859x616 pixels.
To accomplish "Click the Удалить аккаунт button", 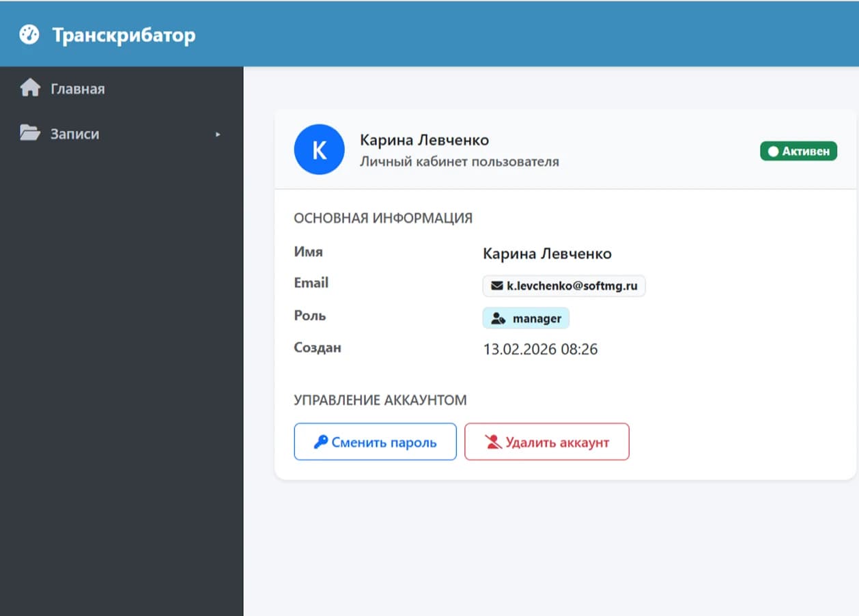I will click(x=546, y=441).
